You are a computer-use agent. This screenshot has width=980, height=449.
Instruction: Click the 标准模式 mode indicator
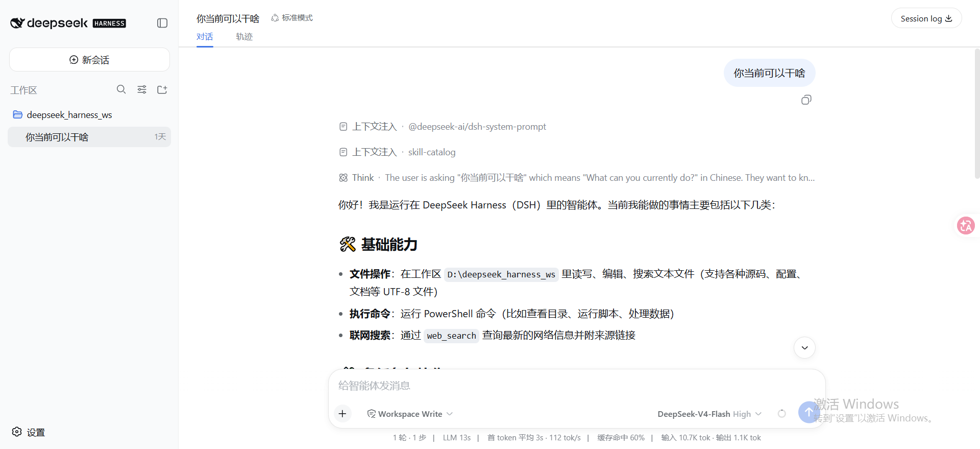(292, 18)
